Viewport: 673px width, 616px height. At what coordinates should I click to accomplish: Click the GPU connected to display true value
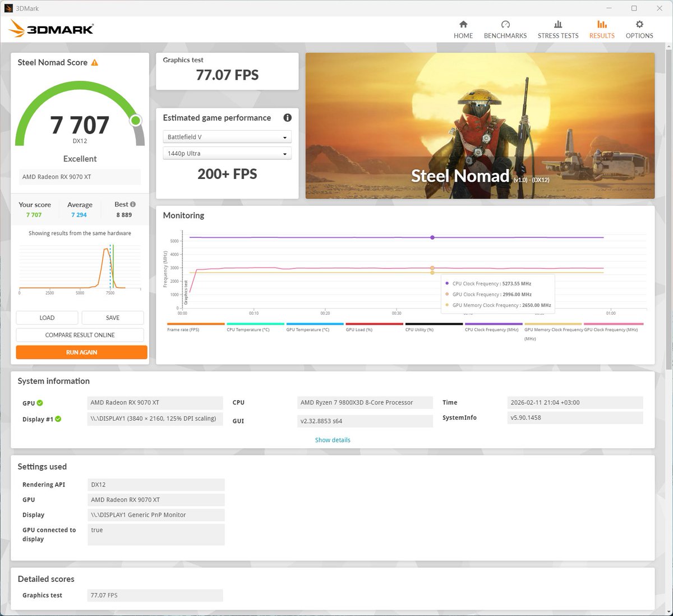(156, 535)
